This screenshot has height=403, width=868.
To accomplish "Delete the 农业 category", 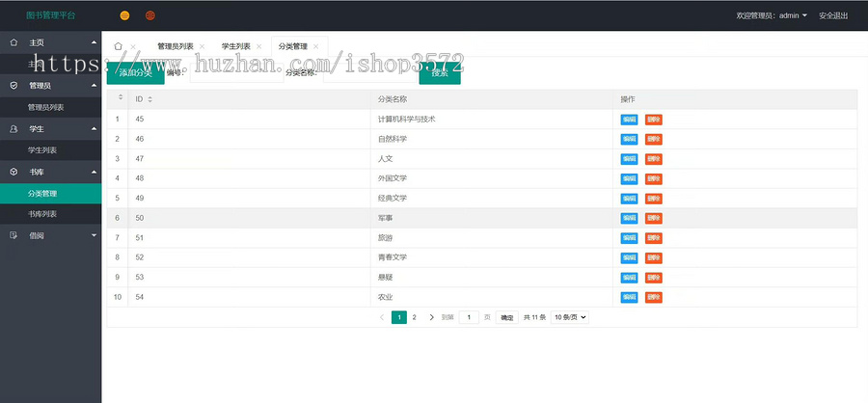I will (x=653, y=297).
